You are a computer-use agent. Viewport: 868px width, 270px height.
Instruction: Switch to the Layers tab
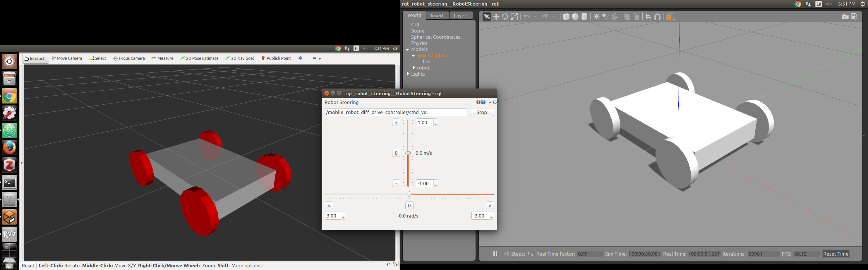click(x=461, y=16)
